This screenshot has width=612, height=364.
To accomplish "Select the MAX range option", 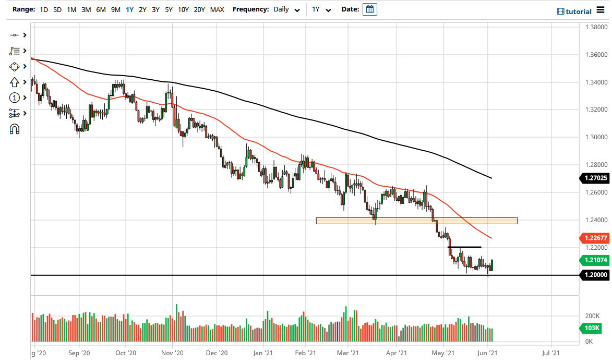I will 217,9.
